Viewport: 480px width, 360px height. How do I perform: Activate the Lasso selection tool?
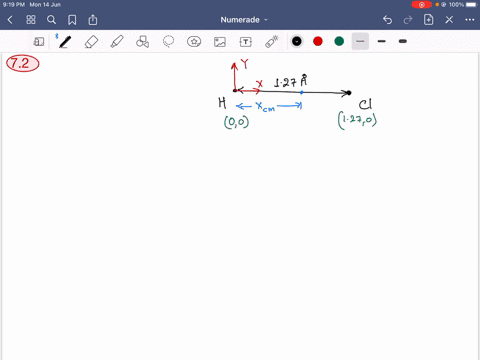pyautogui.click(x=168, y=42)
